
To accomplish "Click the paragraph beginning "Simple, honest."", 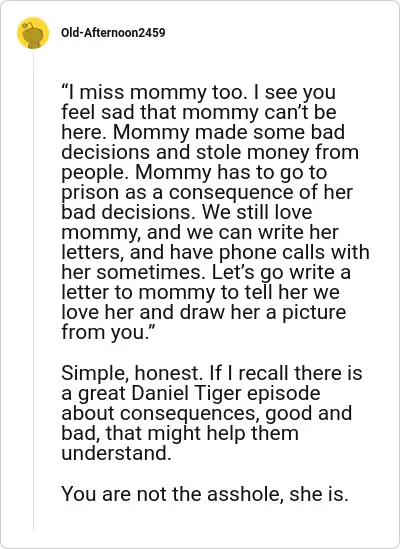I will (x=212, y=413).
